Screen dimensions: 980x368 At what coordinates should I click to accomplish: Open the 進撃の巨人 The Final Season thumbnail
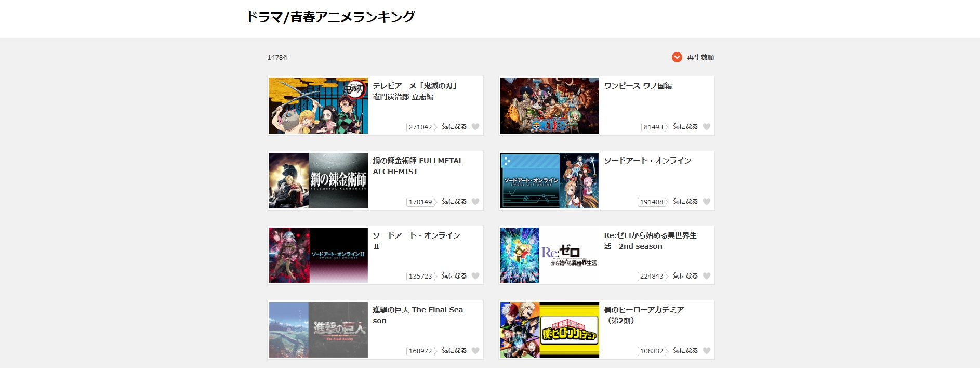tap(319, 330)
